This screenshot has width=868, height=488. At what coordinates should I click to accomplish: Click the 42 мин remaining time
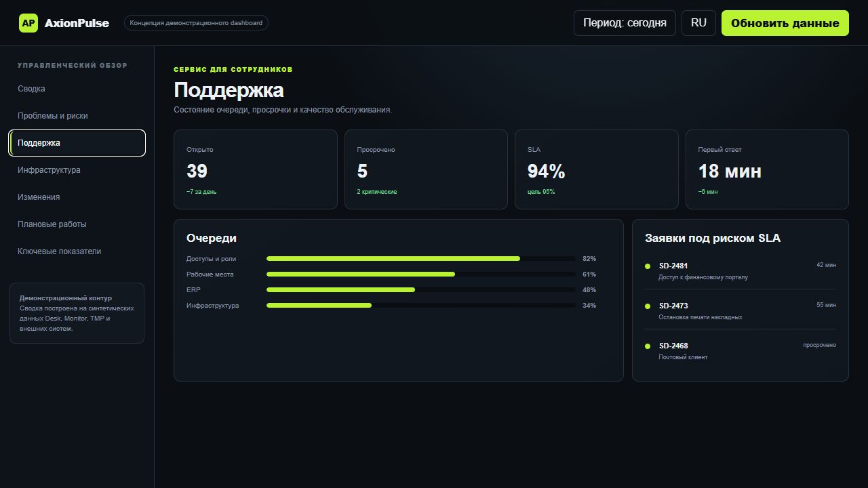(826, 265)
